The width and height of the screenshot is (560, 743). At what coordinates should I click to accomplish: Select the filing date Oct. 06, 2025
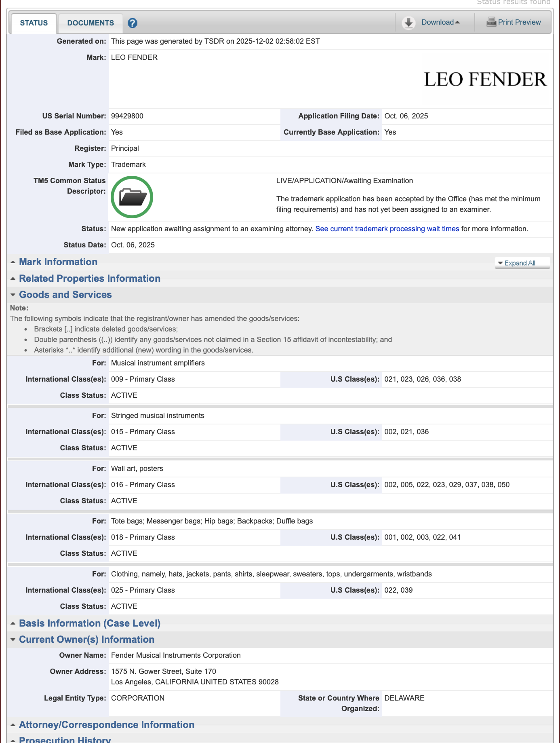(406, 116)
